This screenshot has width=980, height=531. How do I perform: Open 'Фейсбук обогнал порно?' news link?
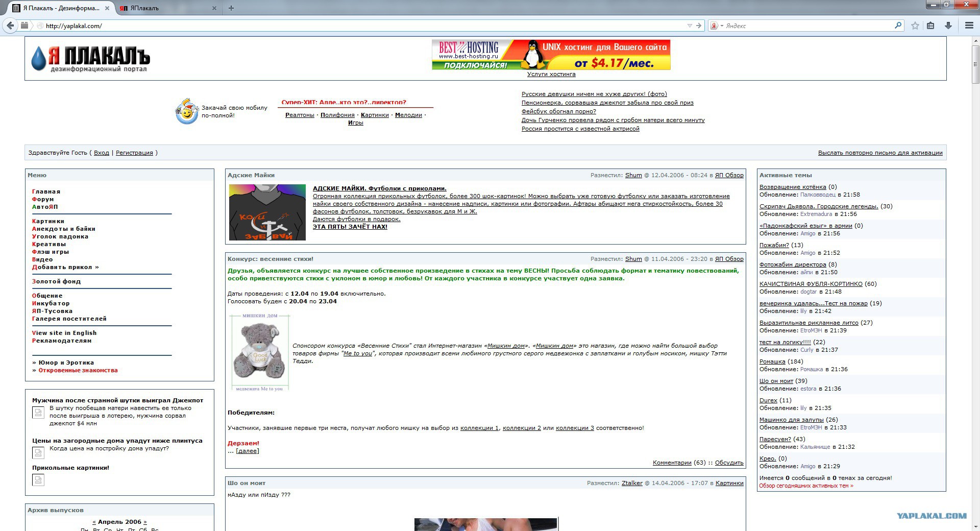[559, 111]
